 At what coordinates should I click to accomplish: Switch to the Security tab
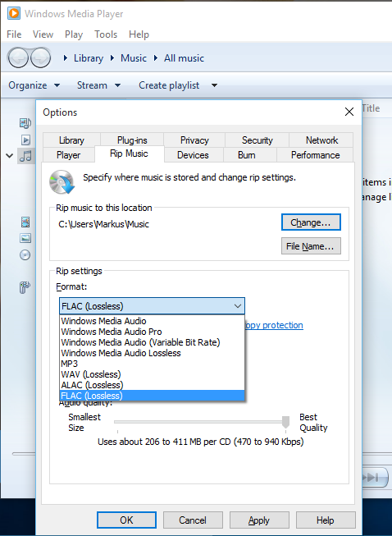(x=258, y=140)
